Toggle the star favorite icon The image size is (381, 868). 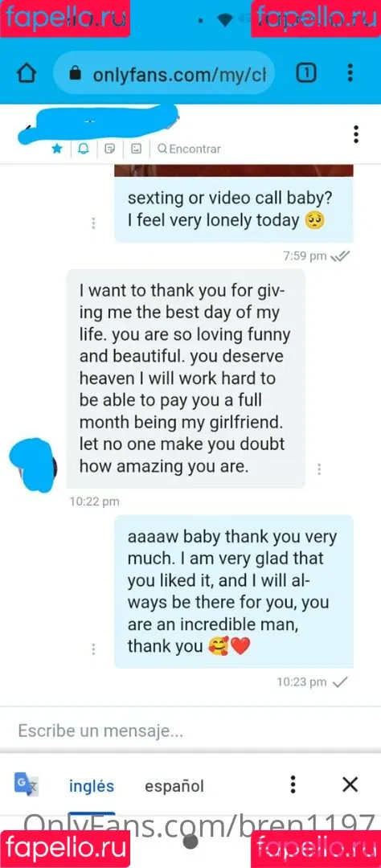(57, 149)
